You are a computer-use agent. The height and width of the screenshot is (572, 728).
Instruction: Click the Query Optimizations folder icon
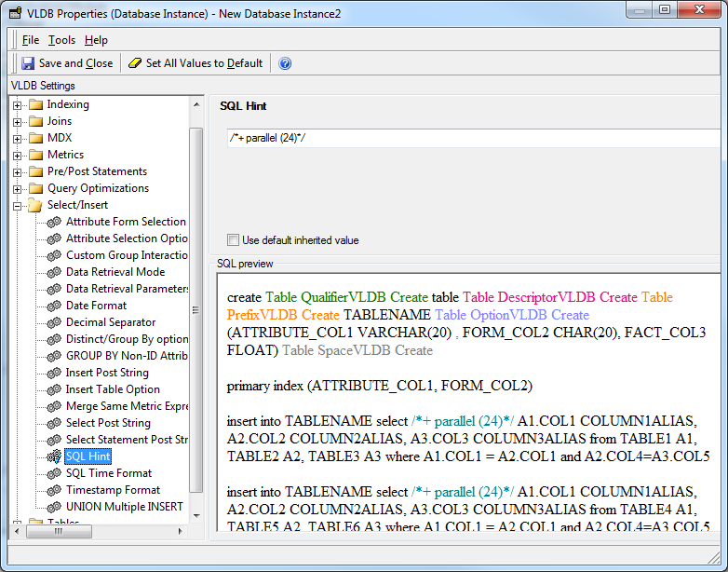coord(35,188)
